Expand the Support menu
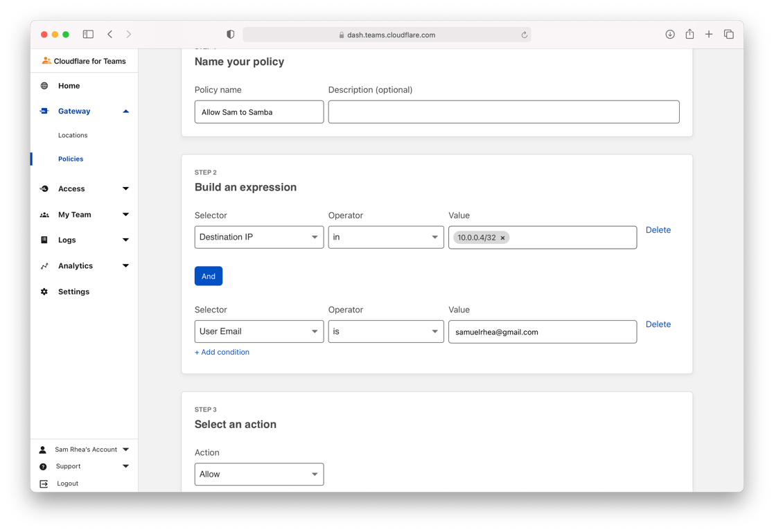774x532 pixels. [x=126, y=466]
